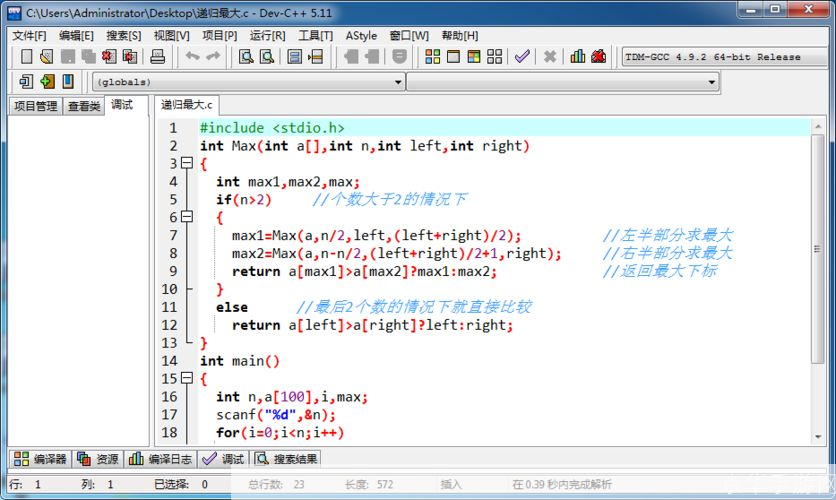
Task: Click the Goto bookmark icon
Action: pyautogui.click(x=68, y=82)
